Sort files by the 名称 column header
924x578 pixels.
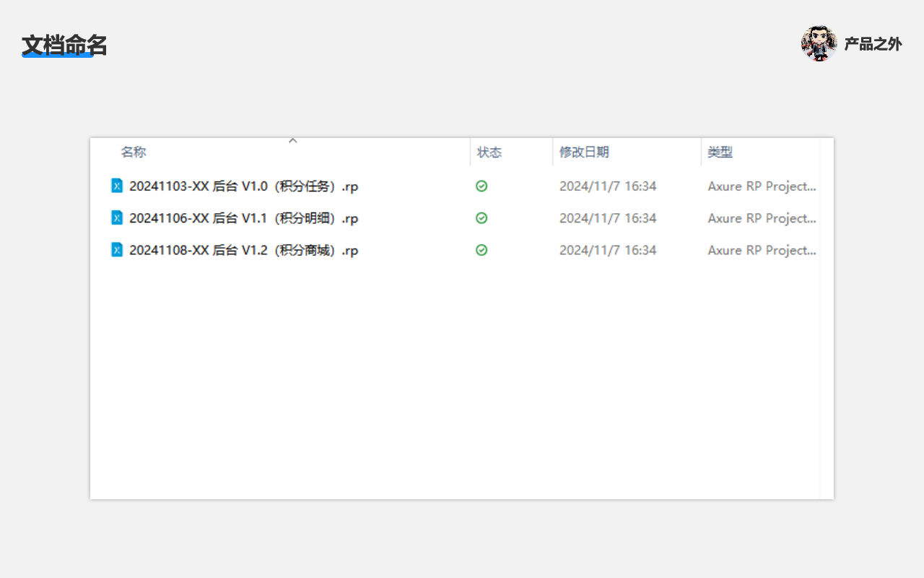[134, 152]
